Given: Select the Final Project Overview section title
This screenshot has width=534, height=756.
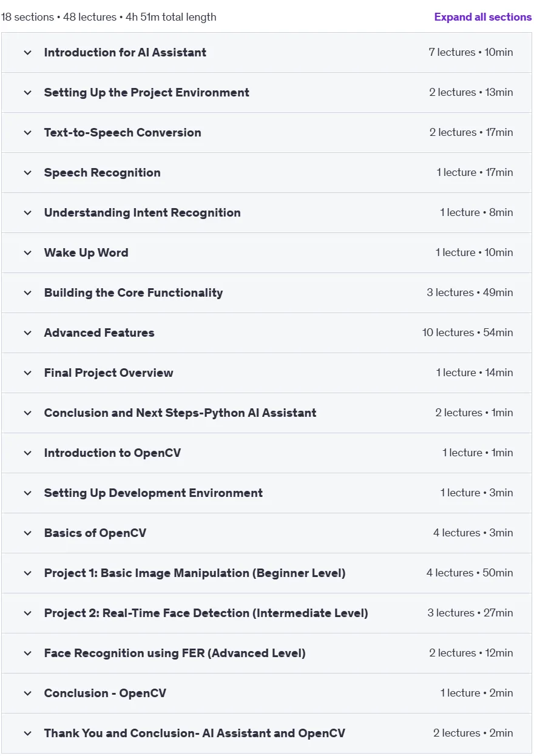Looking at the screenshot, I should point(109,373).
